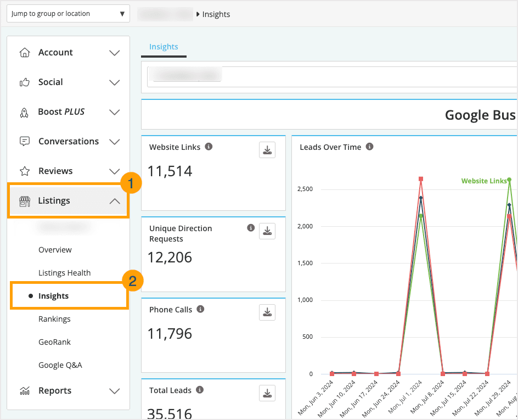Click the info icon next to Unique Direction Requests
518x420 pixels.
[251, 227]
